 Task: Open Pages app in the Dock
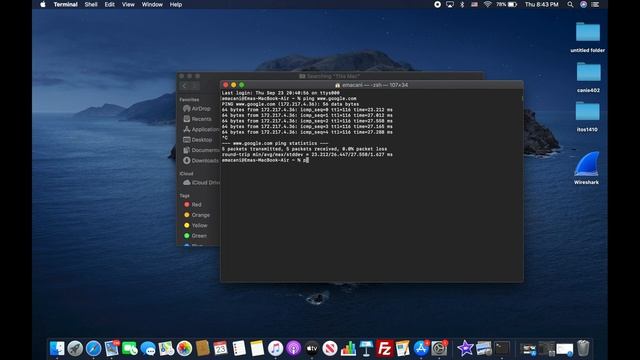402,348
